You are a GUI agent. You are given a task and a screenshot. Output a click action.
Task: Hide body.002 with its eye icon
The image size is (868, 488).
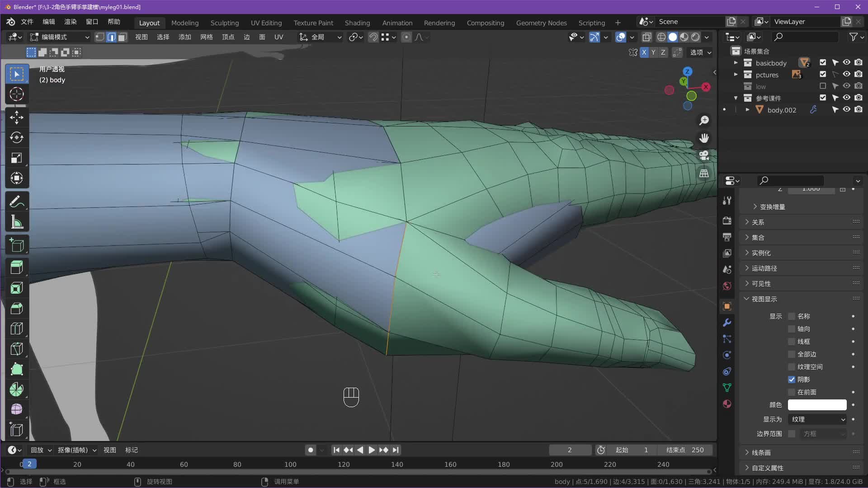(x=847, y=110)
